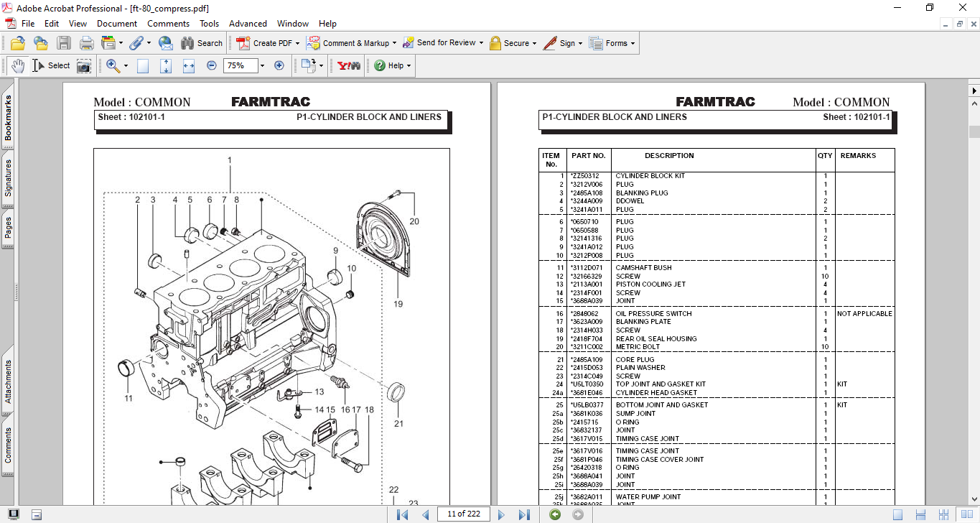Click the Search button
Viewport: 980px width, 523px height.
(202, 43)
